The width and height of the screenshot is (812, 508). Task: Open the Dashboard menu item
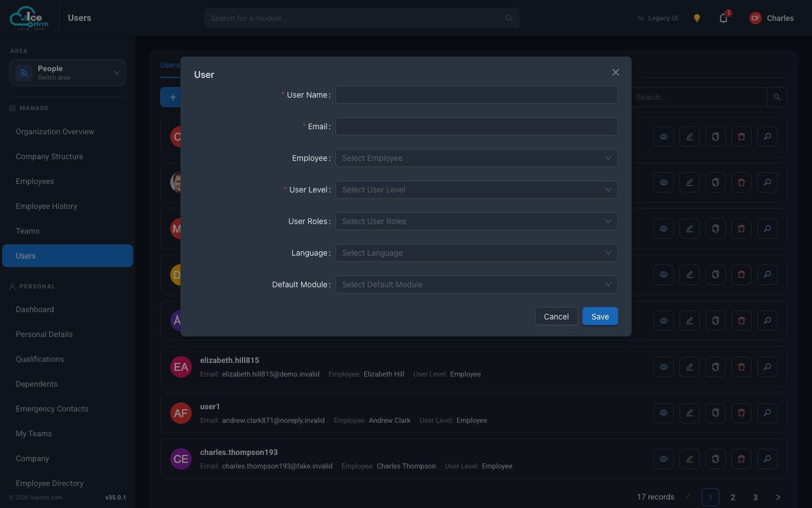point(68,309)
